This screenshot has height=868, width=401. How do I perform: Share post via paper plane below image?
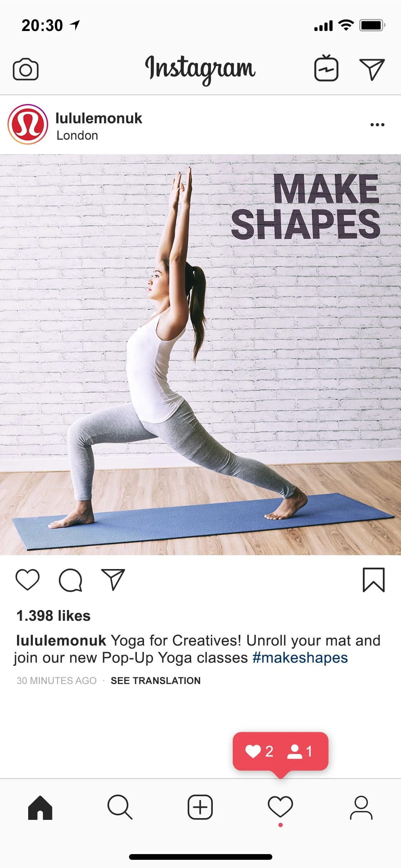point(113,580)
